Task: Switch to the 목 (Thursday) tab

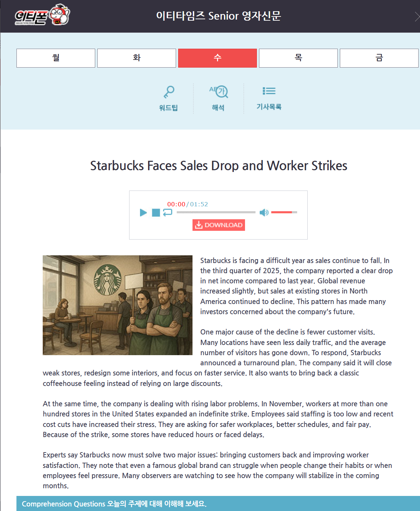Action: pos(298,58)
